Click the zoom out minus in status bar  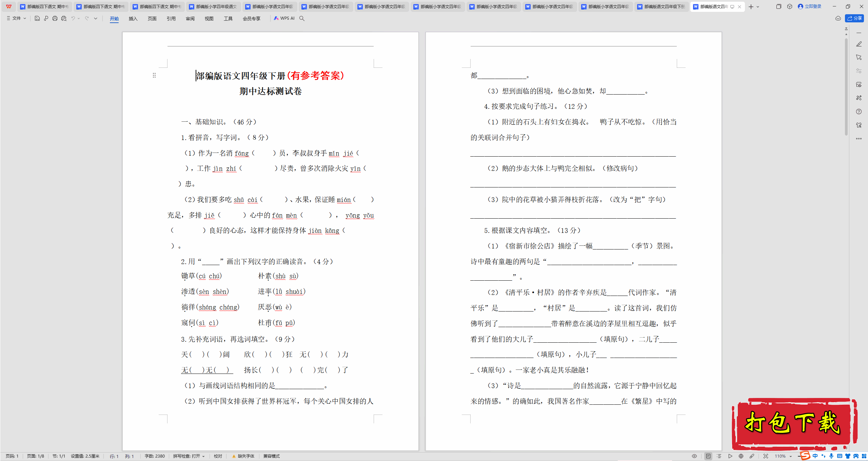click(799, 456)
